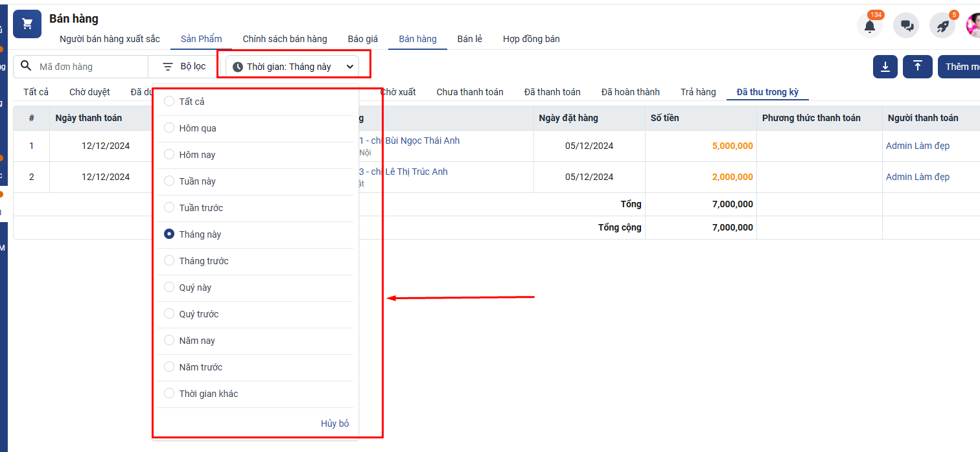Screen dimensions: 980x452
Task: Select the "Tuần này" radio option
Action: pos(169,181)
